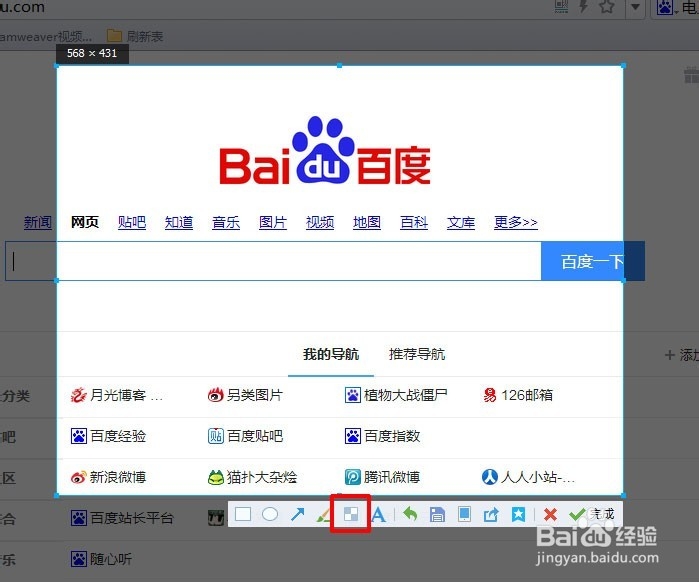Click the 百度一下 search button
This screenshot has height=582, width=699.
[x=593, y=261]
